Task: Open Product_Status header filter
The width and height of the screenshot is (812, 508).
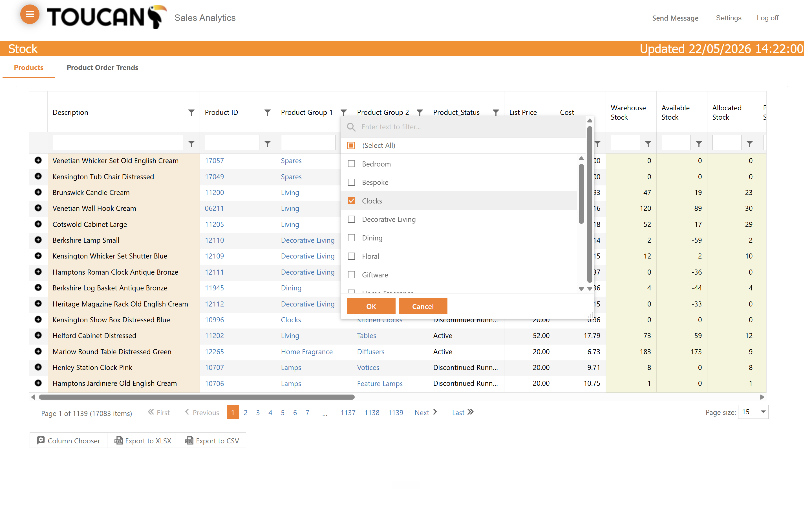Action: (496, 112)
